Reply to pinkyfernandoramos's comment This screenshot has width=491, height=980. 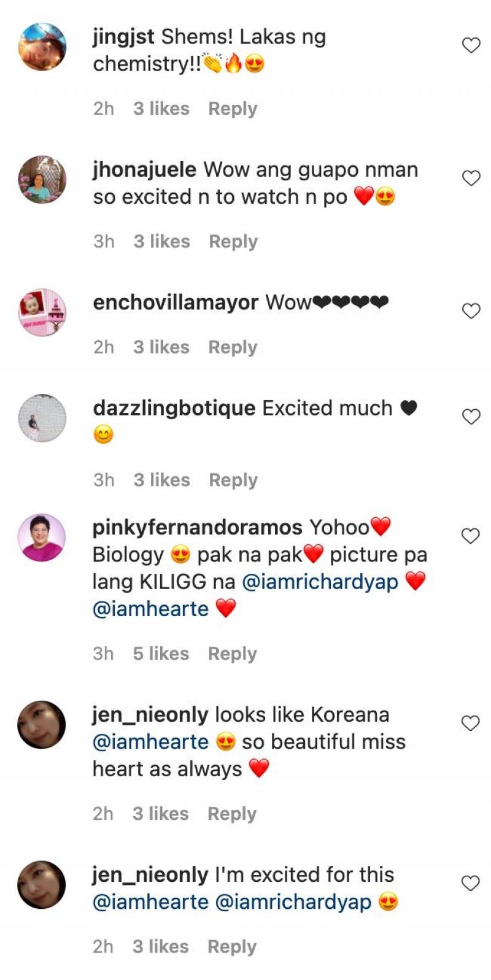click(x=232, y=654)
